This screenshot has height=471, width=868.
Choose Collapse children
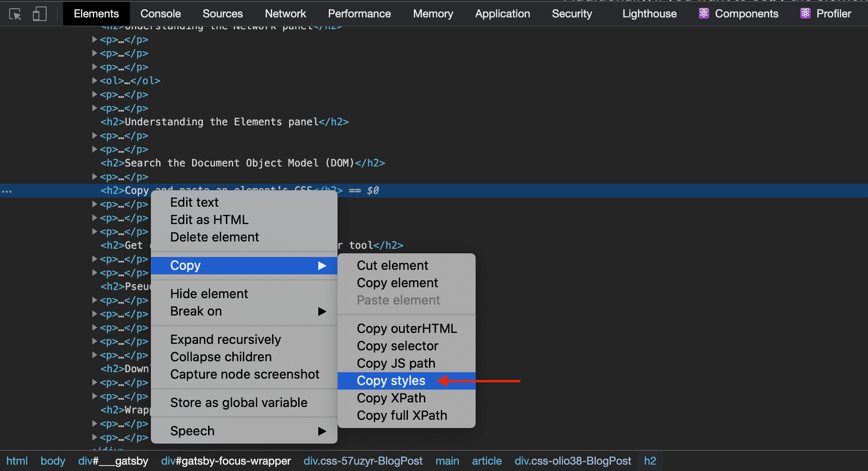[244, 357]
